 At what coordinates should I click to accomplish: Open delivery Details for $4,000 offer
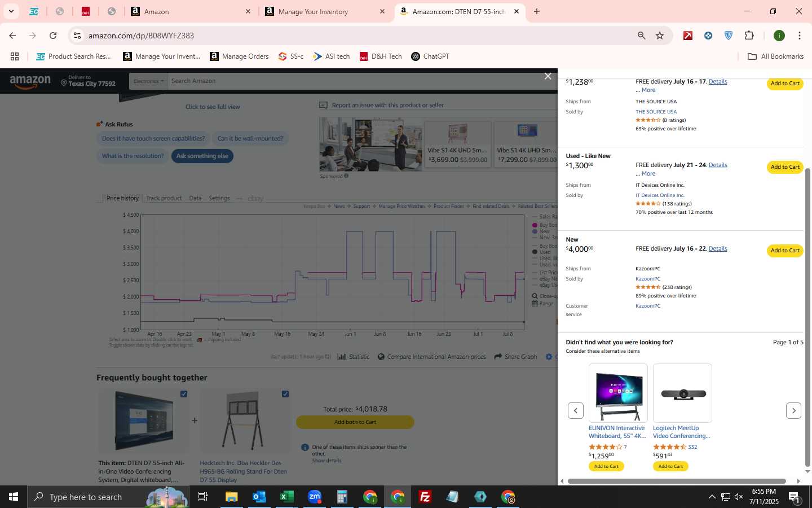[x=718, y=248]
